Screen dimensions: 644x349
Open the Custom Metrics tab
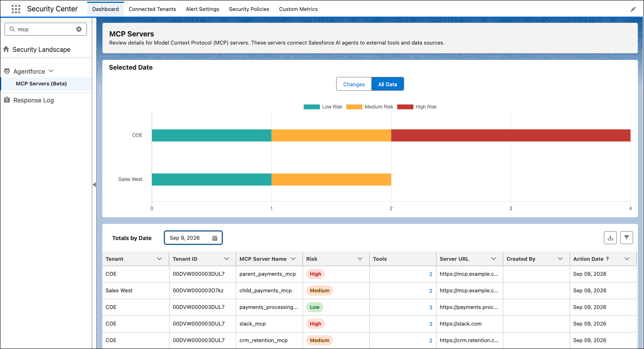point(299,9)
